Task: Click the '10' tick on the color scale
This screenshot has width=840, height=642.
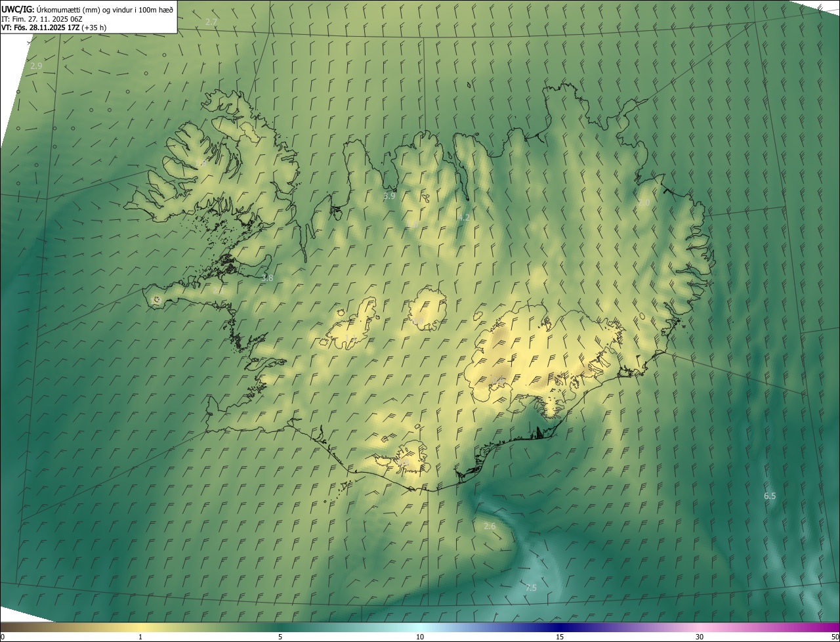Action: (420, 637)
